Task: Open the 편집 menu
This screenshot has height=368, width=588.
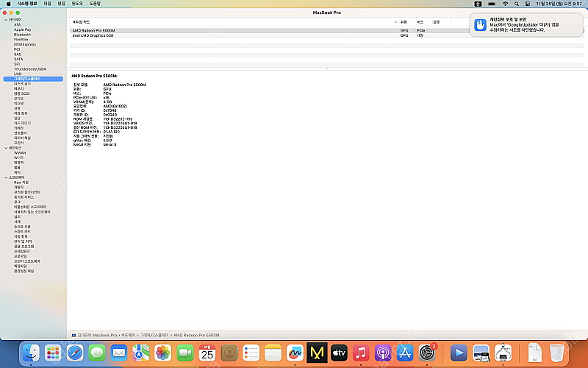Action: coord(61,4)
